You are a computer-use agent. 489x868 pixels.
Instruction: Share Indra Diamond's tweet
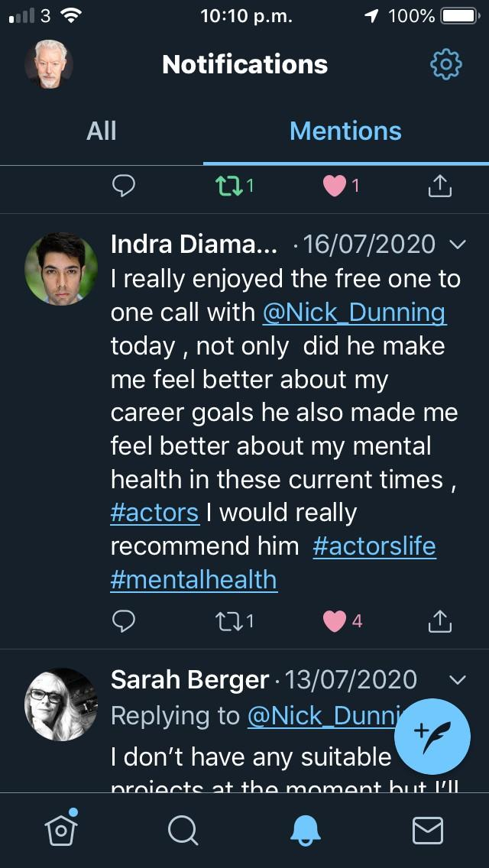pyautogui.click(x=439, y=621)
